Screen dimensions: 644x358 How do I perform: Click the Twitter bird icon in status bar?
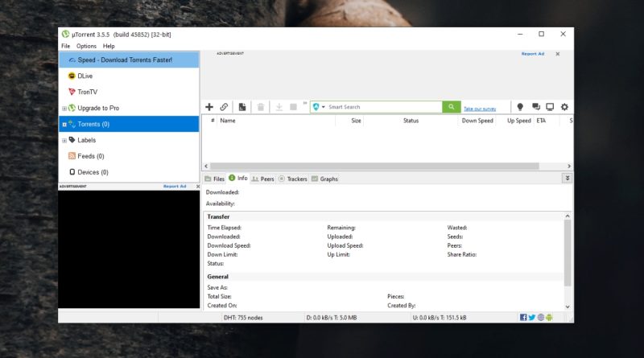pos(532,317)
